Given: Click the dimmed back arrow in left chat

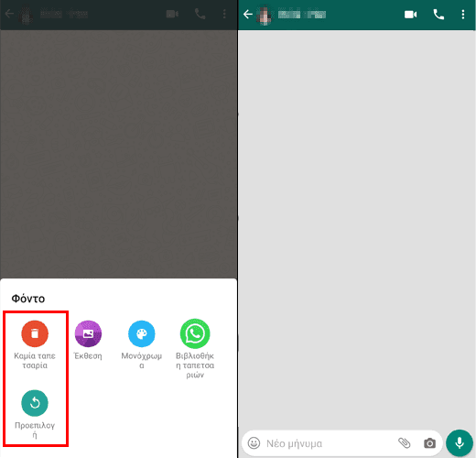Looking at the screenshot, I should 9,14.
